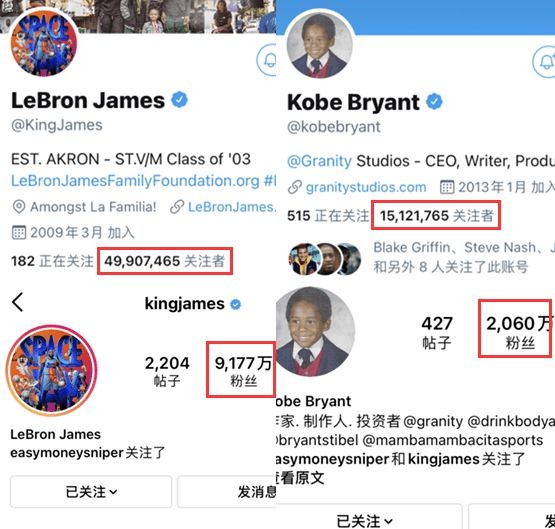This screenshot has height=529, width=555.
Task: View LeBron's 49,907,465 关注者 followers
Action: 165,261
